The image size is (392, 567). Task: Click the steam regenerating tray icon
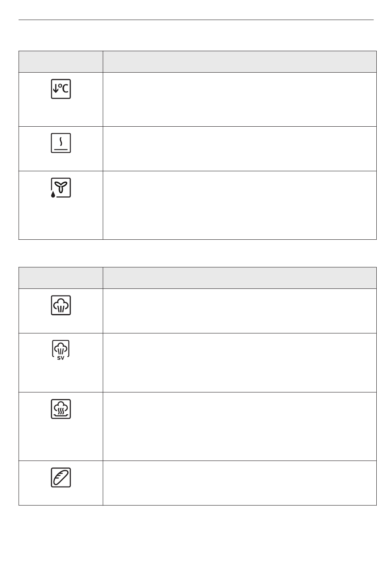pos(61,409)
